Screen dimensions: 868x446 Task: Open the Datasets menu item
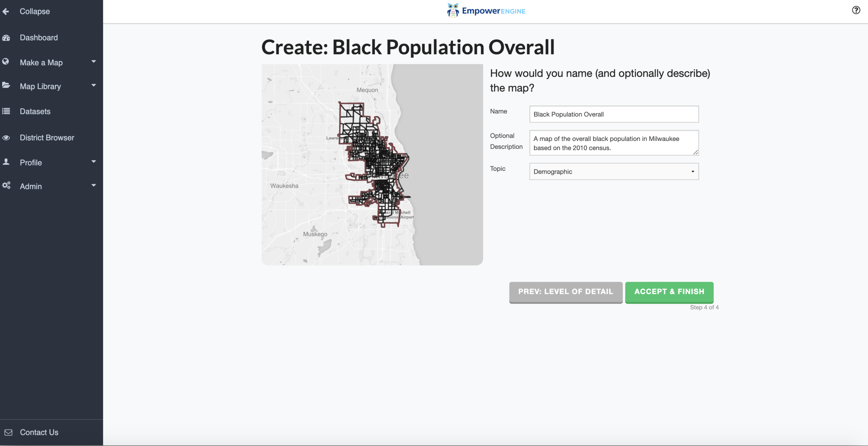pyautogui.click(x=35, y=111)
